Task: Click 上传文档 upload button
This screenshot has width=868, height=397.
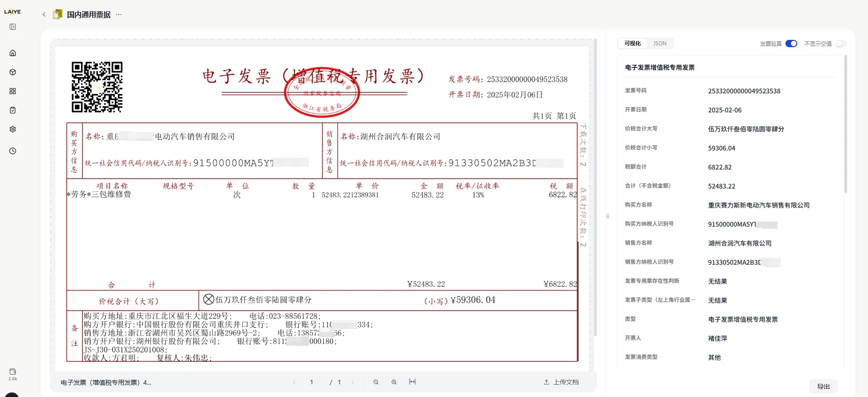Action: [x=561, y=382]
